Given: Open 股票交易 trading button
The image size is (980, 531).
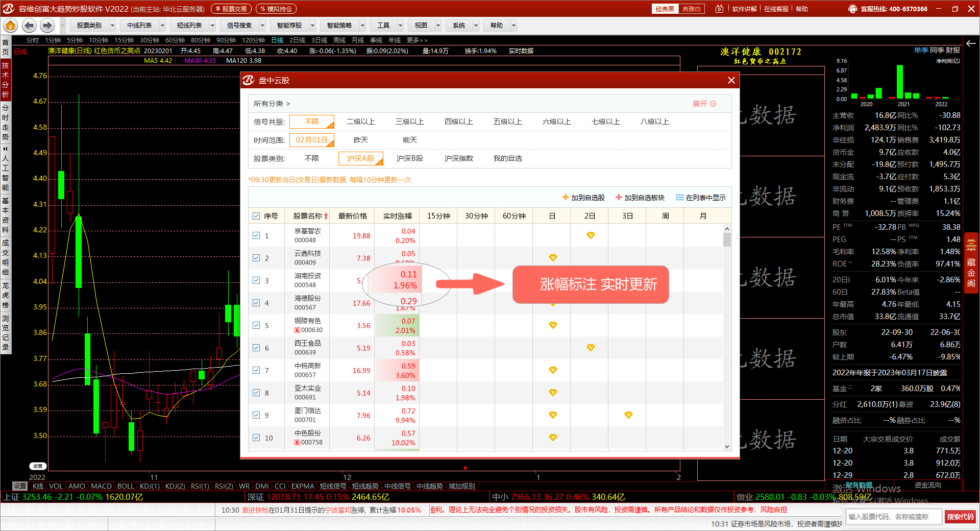Looking at the screenshot, I should point(231,9).
